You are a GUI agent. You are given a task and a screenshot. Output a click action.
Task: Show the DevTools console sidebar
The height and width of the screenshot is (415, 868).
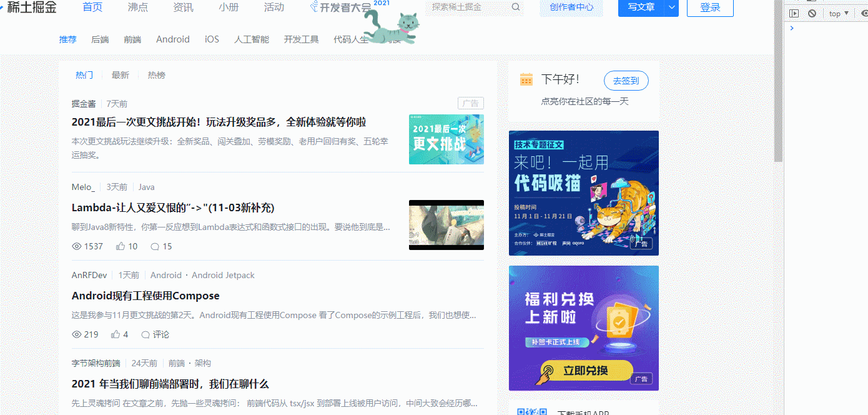coord(794,13)
